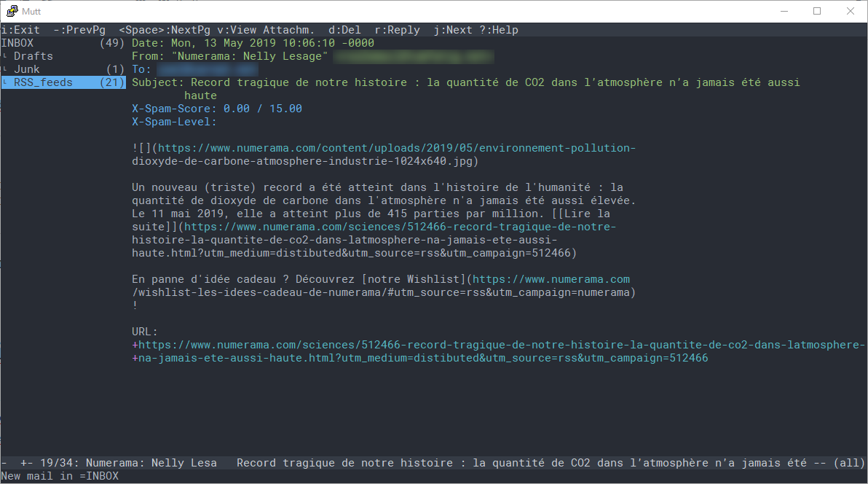The height and width of the screenshot is (484, 868).
Task: Click the To: header label
Action: tap(141, 69)
